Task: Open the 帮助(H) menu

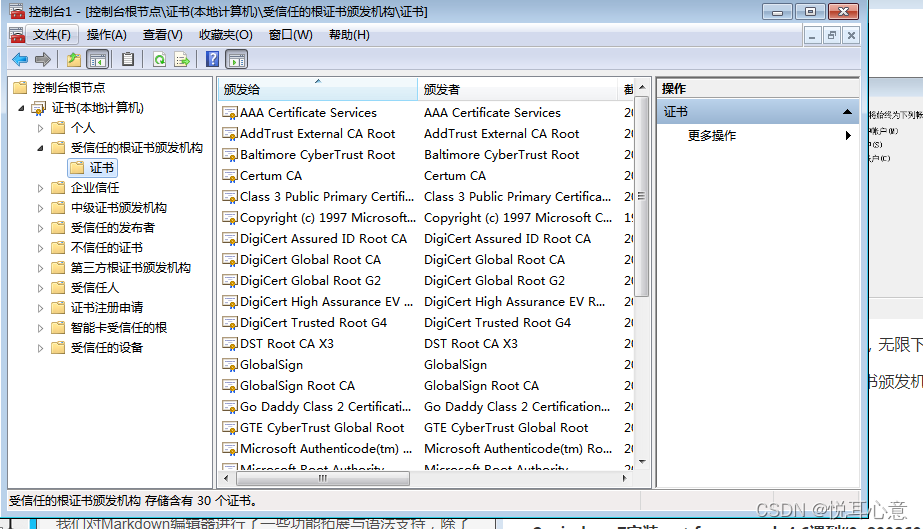Action: click(349, 35)
